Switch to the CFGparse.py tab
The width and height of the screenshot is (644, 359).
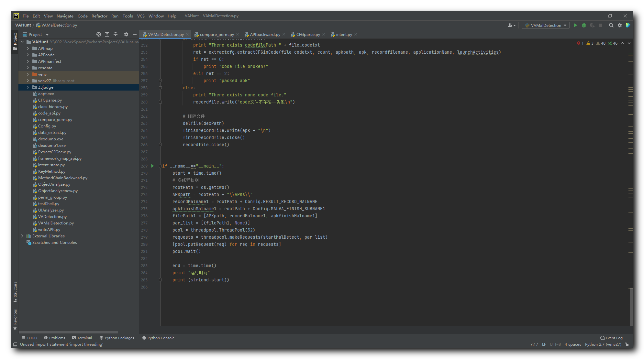(x=308, y=34)
